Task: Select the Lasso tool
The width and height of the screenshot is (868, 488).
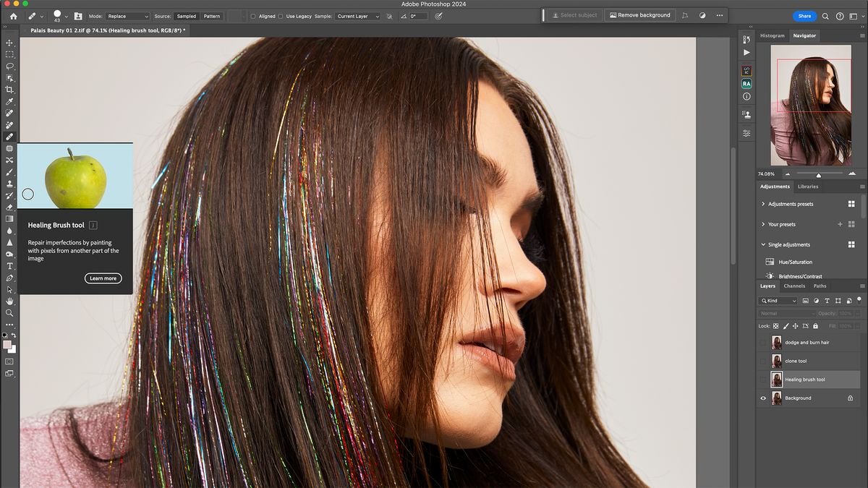Action: click(x=9, y=67)
